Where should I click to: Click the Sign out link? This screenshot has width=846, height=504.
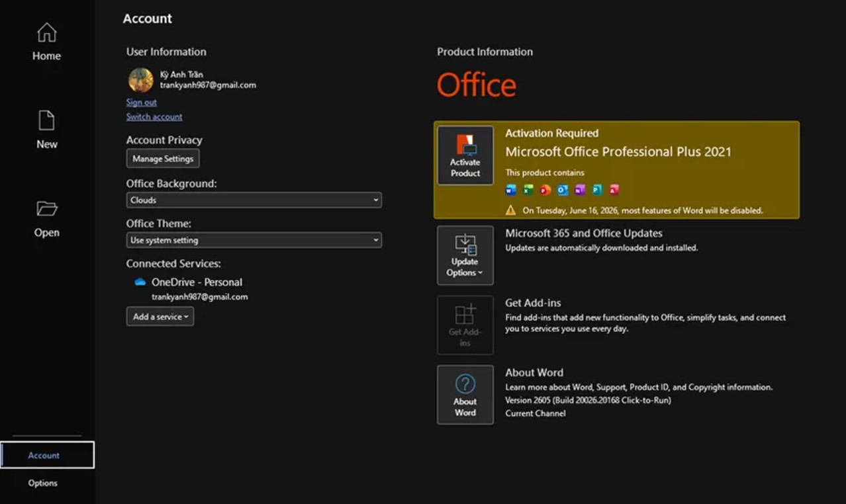(x=142, y=102)
